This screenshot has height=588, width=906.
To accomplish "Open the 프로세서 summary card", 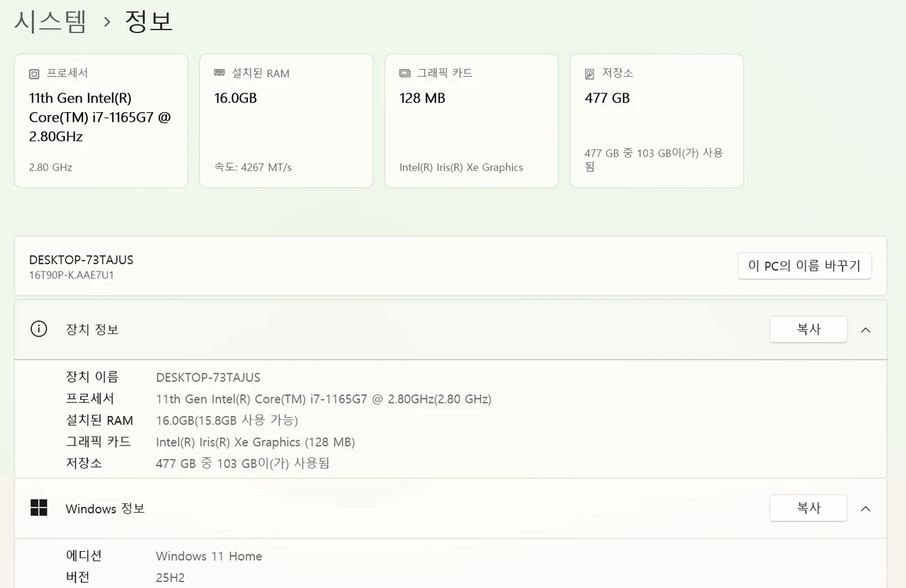I will tap(101, 121).
